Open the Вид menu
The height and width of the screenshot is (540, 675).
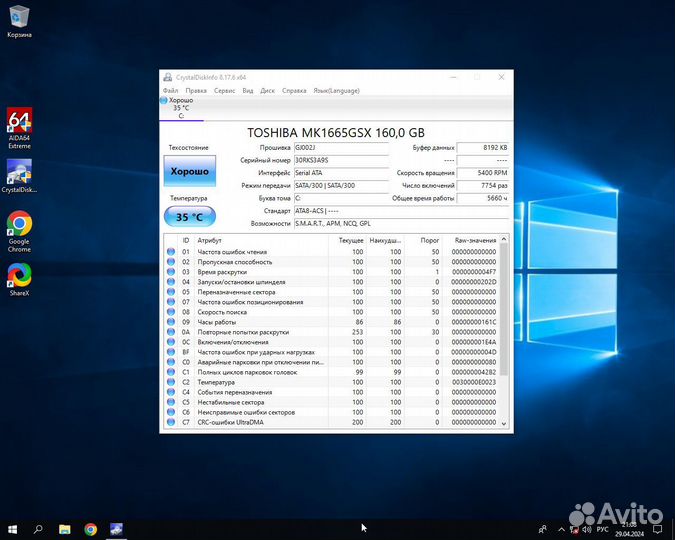pyautogui.click(x=248, y=90)
